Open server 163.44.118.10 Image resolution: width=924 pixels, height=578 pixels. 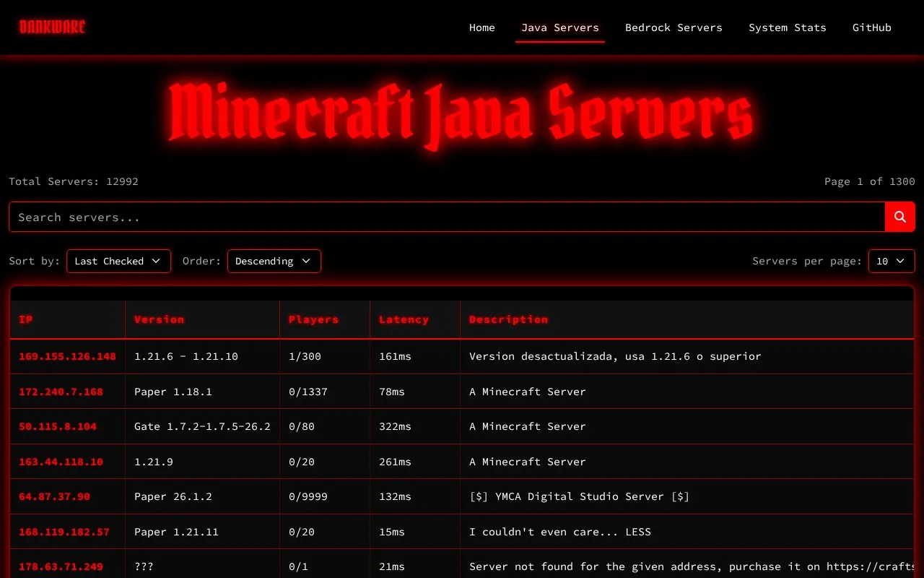pos(61,462)
